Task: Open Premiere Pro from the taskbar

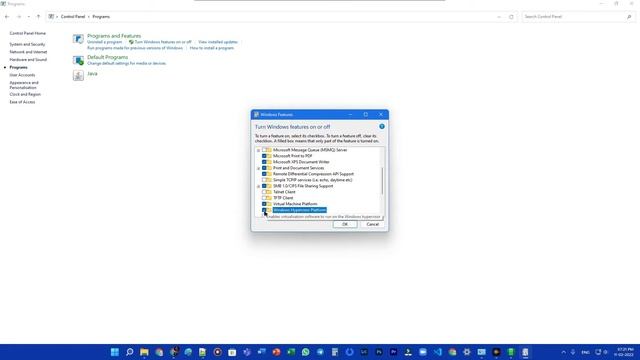Action: point(393,352)
